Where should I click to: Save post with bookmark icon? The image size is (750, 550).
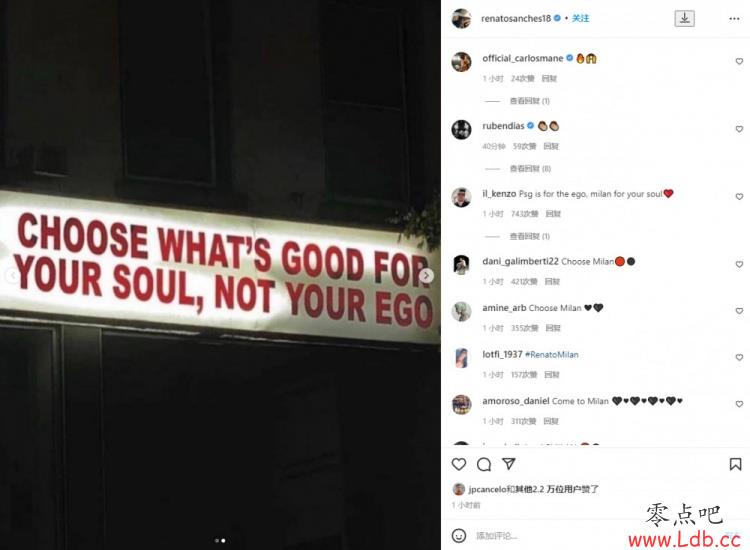point(735,464)
